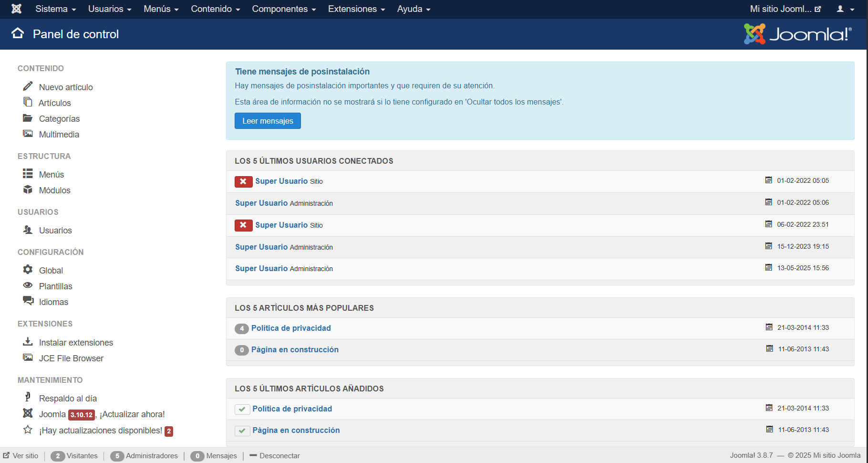Click the dash icon next to Desconectar
Viewport: 868px width, 463px height.
pyautogui.click(x=253, y=455)
